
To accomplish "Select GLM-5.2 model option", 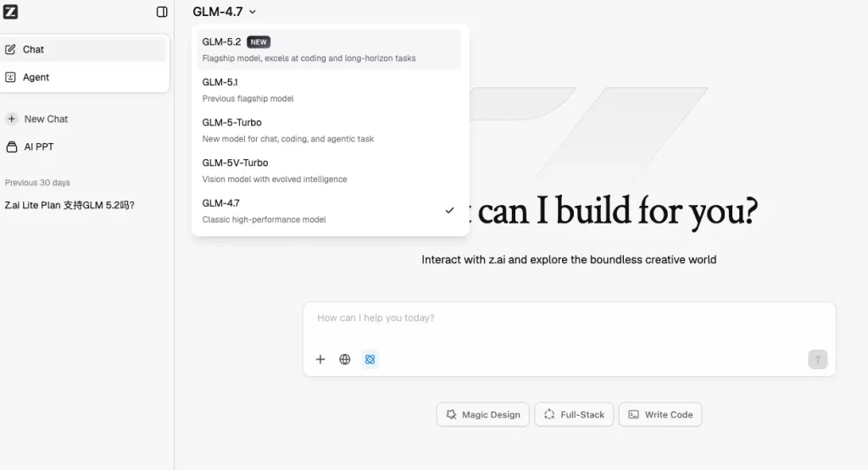I will point(329,49).
